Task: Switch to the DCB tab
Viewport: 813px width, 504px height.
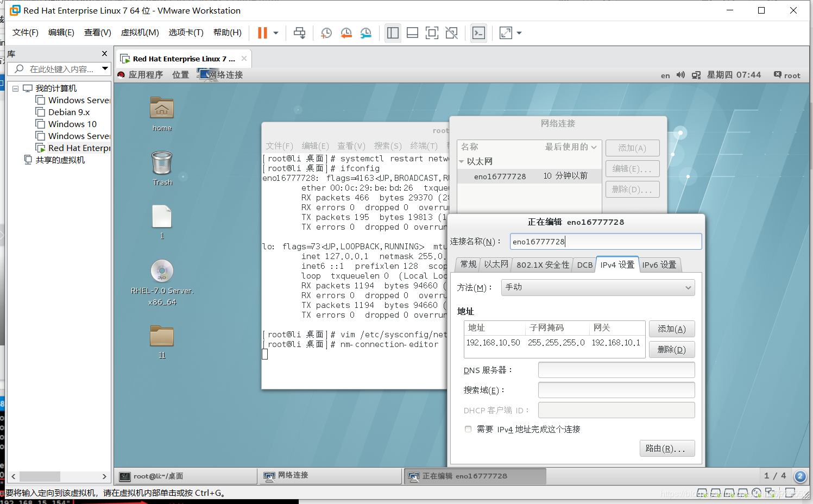Action: tap(585, 264)
